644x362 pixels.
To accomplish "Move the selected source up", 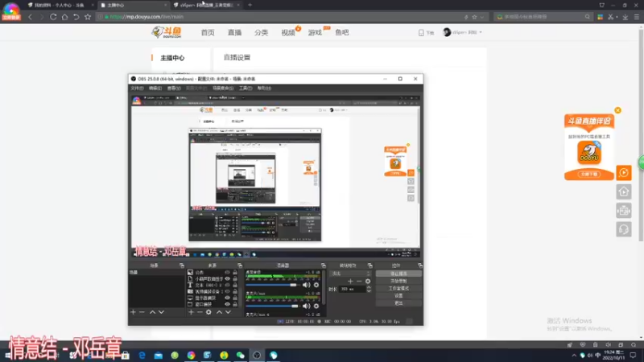I will tap(219, 312).
